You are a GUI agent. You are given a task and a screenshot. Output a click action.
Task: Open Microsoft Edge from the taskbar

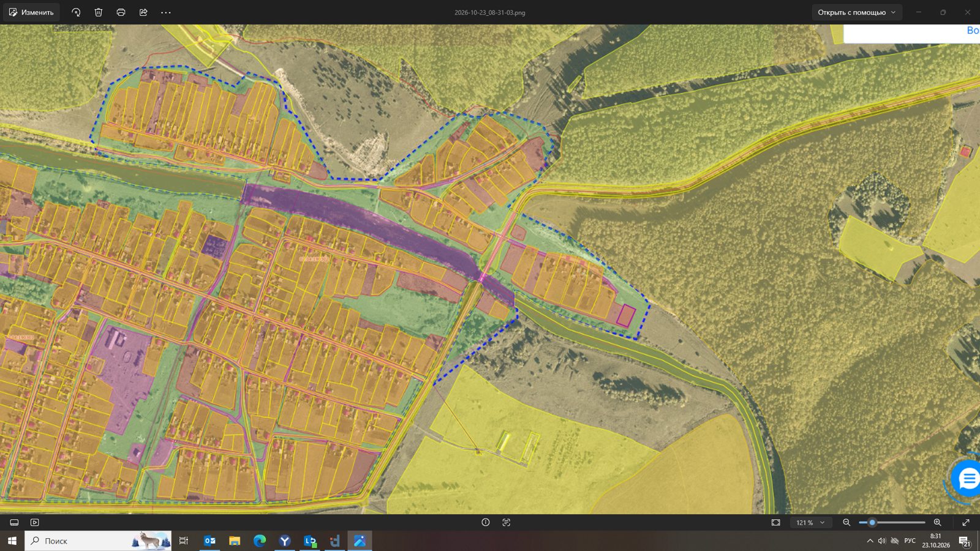click(x=260, y=541)
